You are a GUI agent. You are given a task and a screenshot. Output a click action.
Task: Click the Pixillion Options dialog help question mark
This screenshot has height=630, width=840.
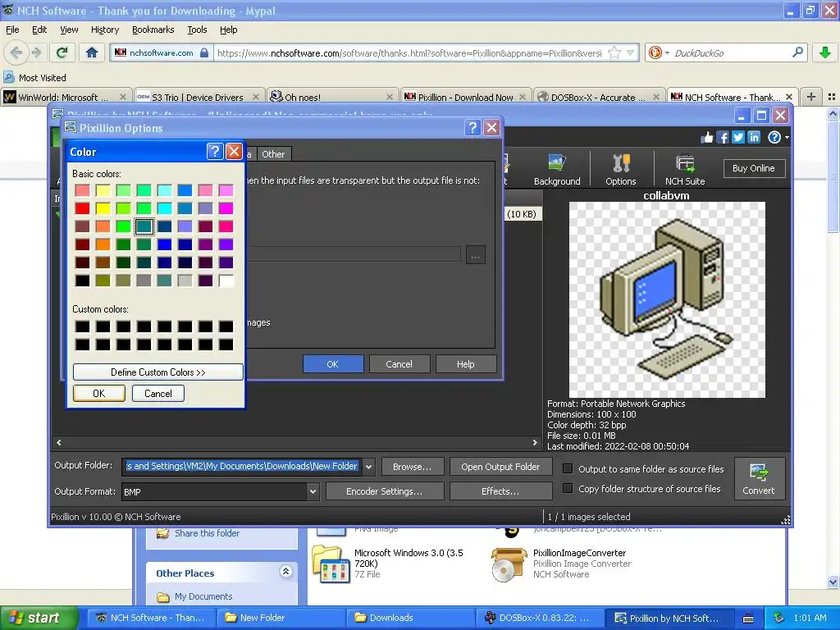(472, 127)
